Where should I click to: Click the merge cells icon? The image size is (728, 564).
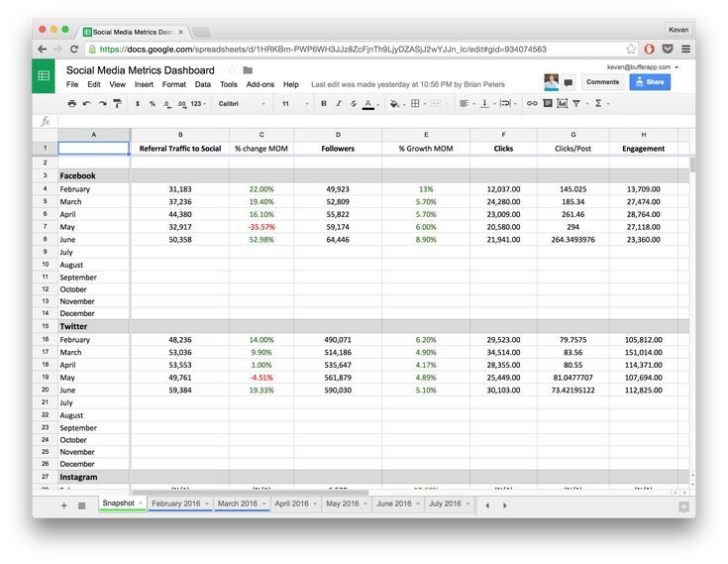(x=436, y=104)
